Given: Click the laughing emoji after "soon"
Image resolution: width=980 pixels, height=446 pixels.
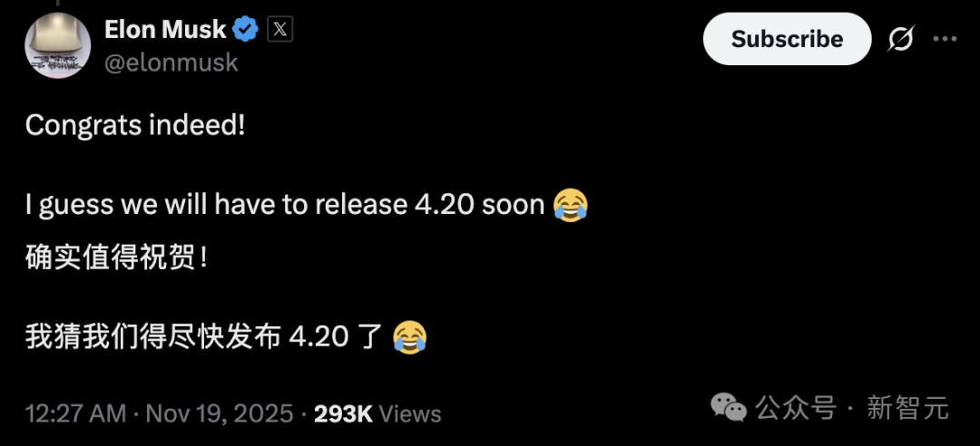Looking at the screenshot, I should click(x=570, y=205).
